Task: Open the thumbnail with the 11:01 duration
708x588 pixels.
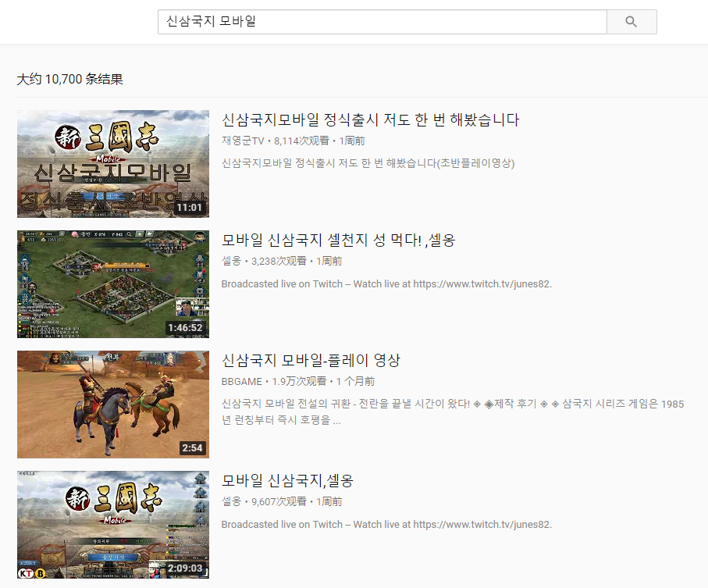Action: 113,164
